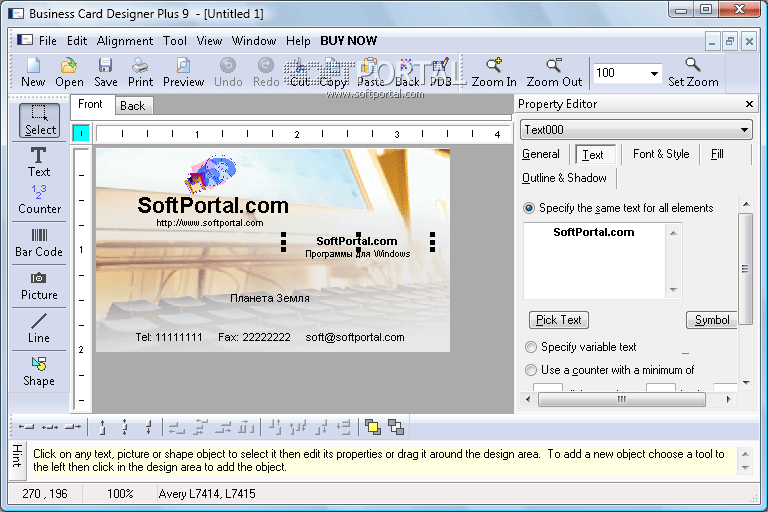Click the Zoom In magnifier icon
Viewport: 768px width, 512px height.
(494, 72)
